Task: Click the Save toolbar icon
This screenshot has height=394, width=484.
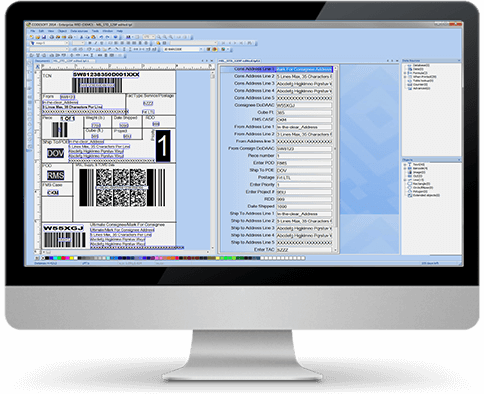Action: coord(43,37)
